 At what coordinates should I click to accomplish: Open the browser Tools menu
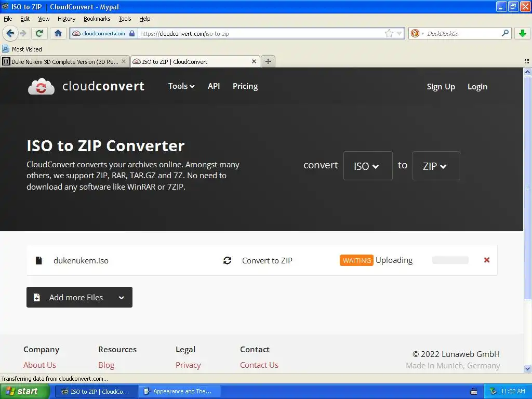tap(125, 19)
